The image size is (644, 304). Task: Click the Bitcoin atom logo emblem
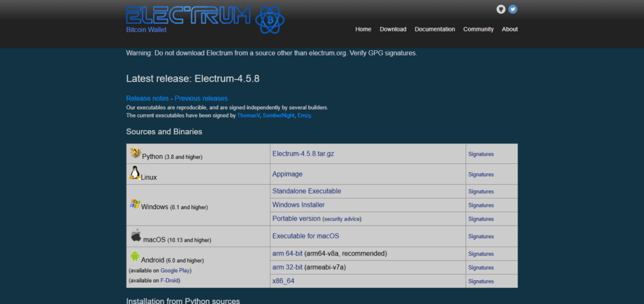point(270,19)
